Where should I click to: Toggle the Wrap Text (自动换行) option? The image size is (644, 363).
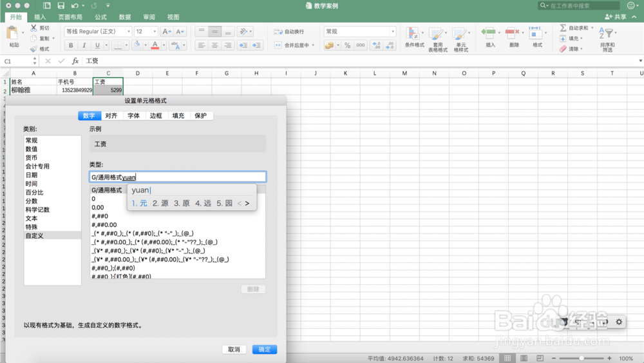tap(289, 32)
